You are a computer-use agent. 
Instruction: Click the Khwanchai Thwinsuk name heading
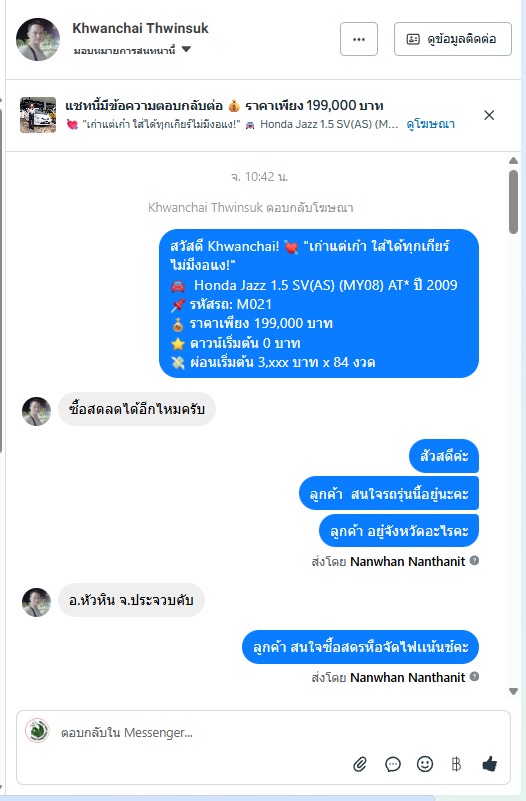tap(140, 28)
